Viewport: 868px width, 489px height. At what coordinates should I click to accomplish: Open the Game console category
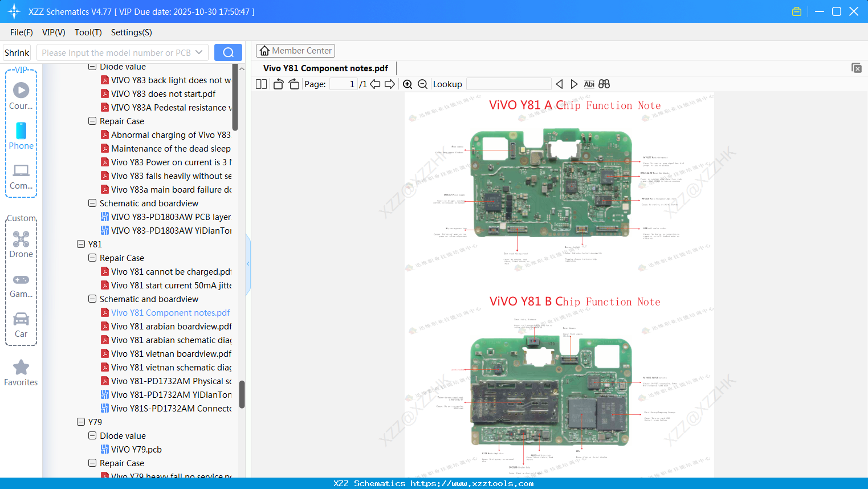coord(21,285)
